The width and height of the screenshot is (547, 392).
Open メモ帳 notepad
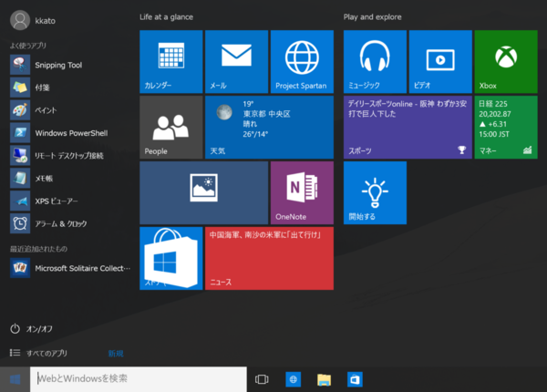[x=70, y=178]
